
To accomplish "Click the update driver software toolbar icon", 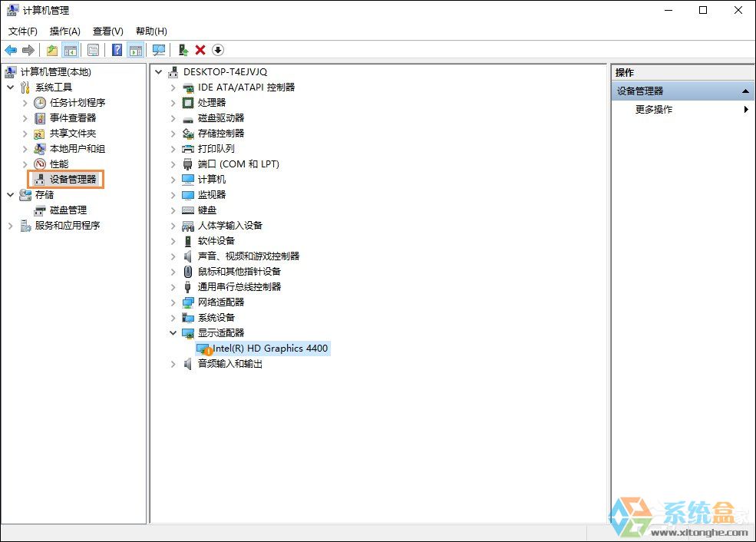I will coord(183,50).
